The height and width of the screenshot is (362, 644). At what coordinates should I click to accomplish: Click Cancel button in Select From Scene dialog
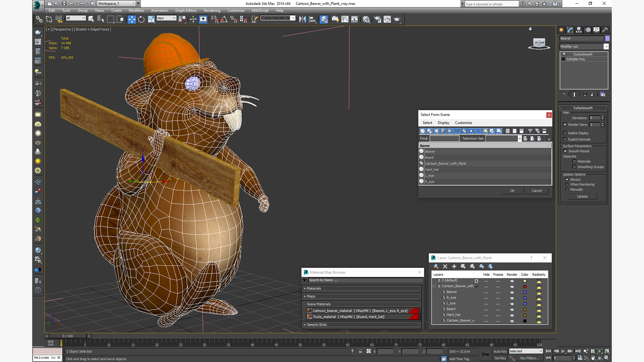[537, 190]
